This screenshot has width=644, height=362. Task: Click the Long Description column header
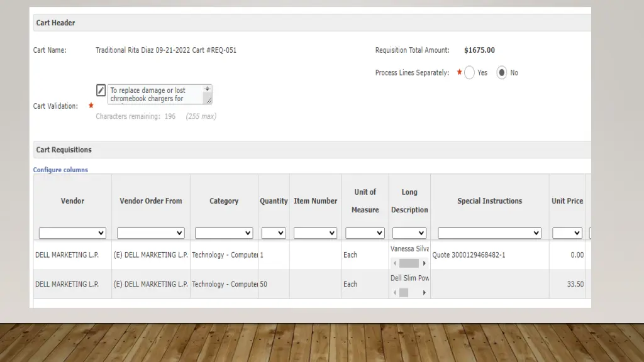(x=409, y=200)
